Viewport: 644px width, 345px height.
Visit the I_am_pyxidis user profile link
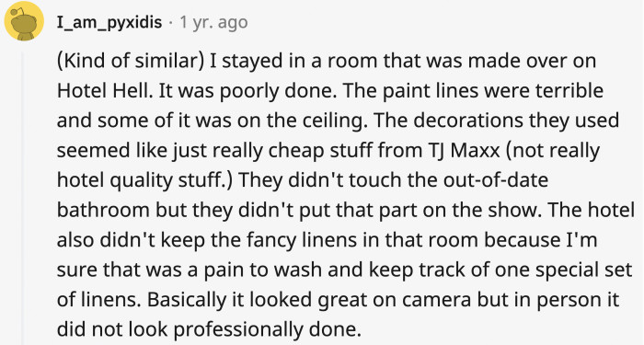(109, 22)
